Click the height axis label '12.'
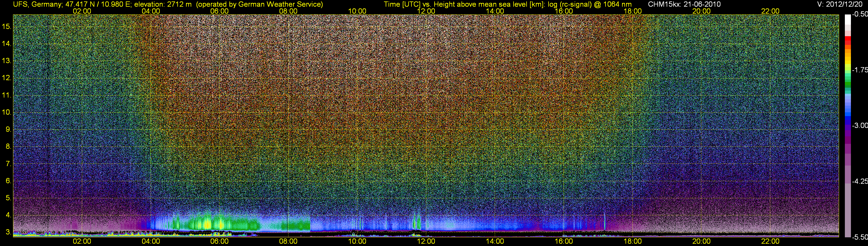 [7, 78]
